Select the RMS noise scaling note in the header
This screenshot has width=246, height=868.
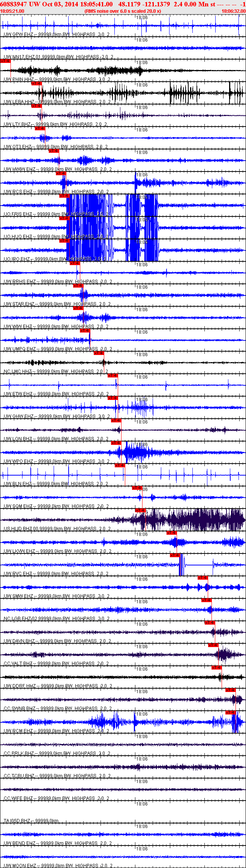[123, 11]
